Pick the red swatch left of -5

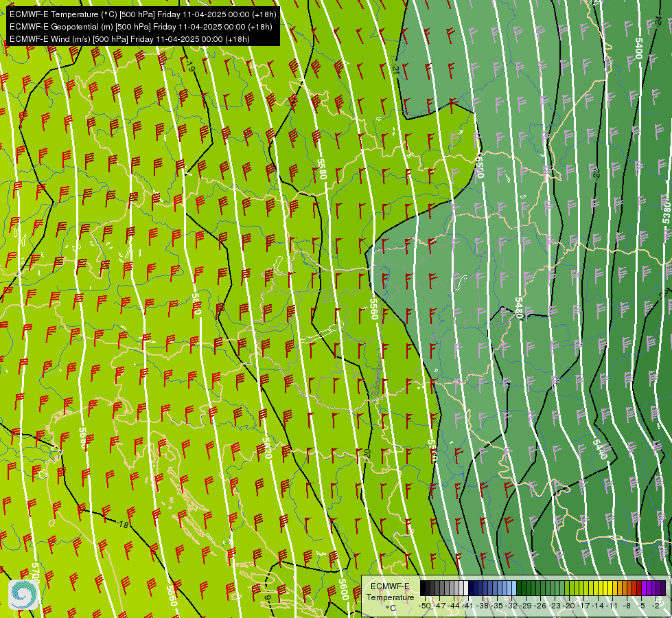click(640, 588)
